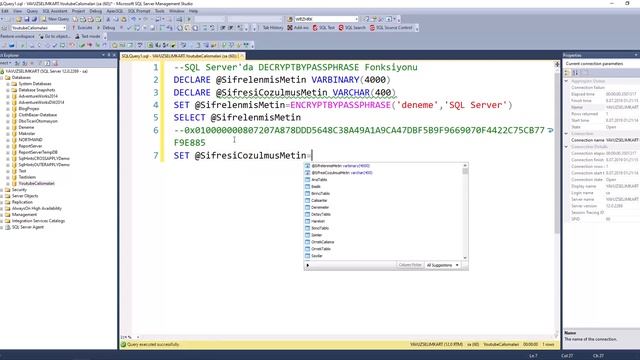Click the Execute query button
The width and height of the screenshot is (640, 360).
[82, 28]
